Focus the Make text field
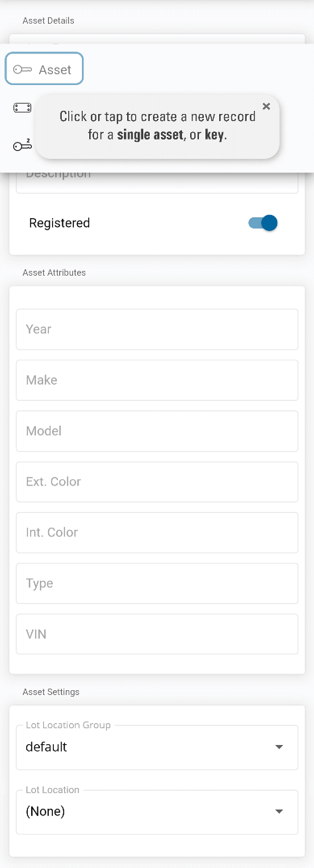Viewport: 314px width, 868px height. [x=157, y=380]
